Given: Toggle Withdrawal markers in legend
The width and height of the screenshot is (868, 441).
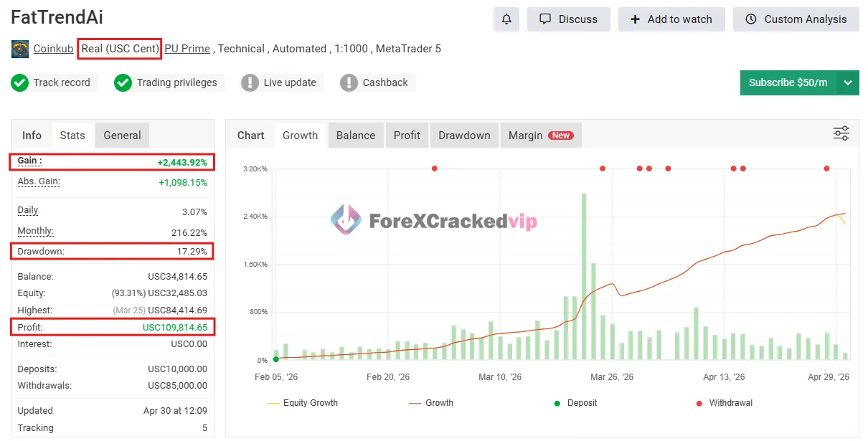Looking at the screenshot, I should 724,403.
